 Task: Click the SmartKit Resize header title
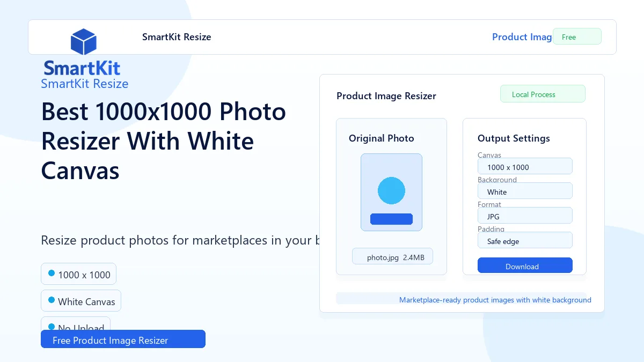[177, 37]
